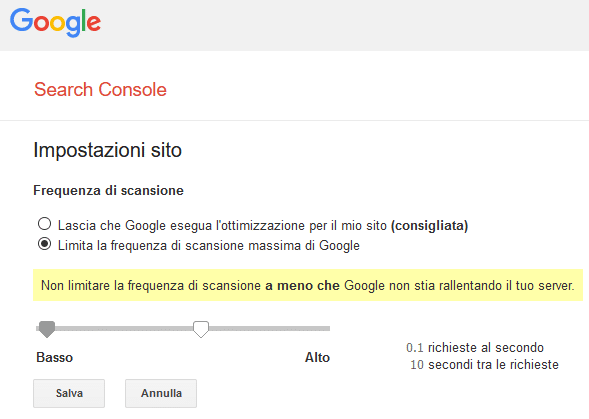Image resolution: width=589 pixels, height=419 pixels.
Task: Click the '10 secondi tra le richieste' text
Action: 485,365
